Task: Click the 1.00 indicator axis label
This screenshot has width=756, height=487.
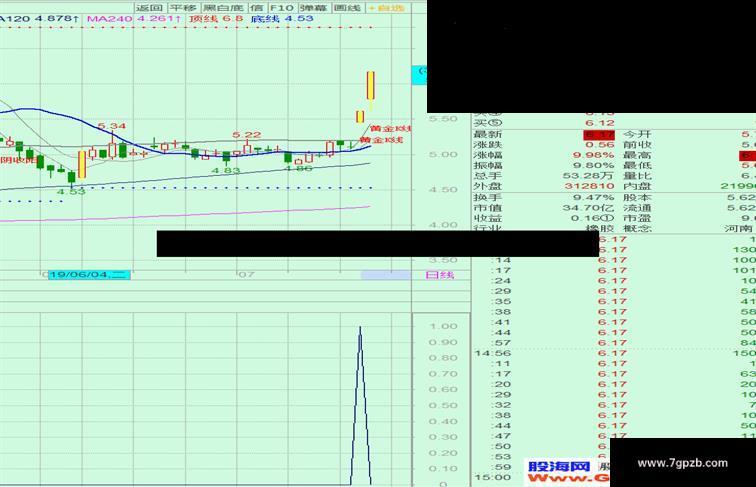Action: pos(443,326)
